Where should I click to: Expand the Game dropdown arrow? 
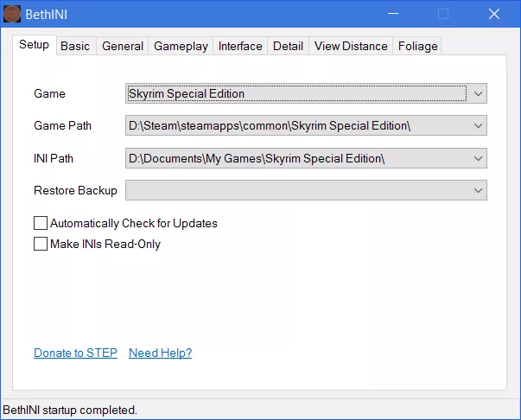pyautogui.click(x=478, y=93)
